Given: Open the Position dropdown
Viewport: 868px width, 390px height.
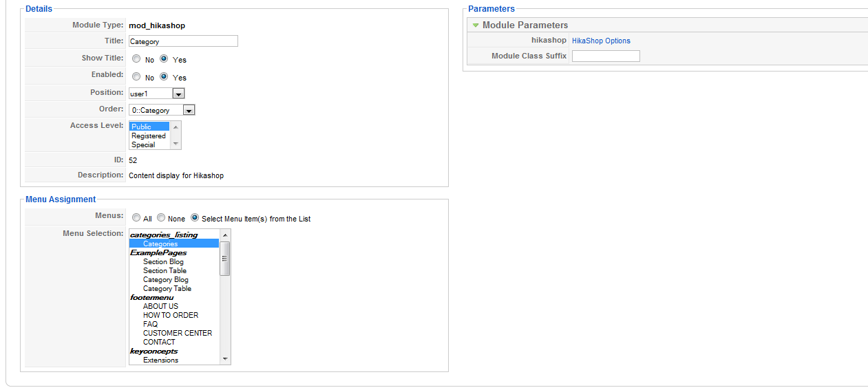Looking at the screenshot, I should [x=178, y=94].
